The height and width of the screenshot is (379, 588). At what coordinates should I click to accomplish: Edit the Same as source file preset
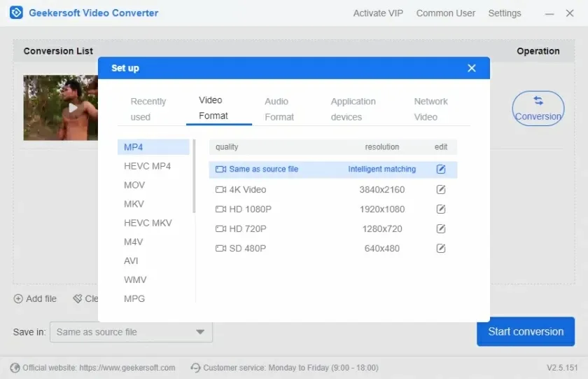pos(441,170)
